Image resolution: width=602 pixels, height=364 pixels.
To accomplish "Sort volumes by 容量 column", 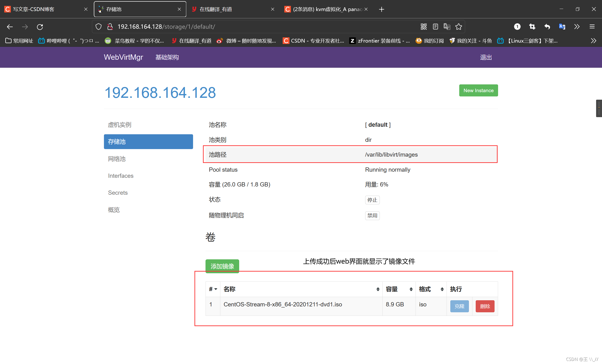I will tap(399, 289).
